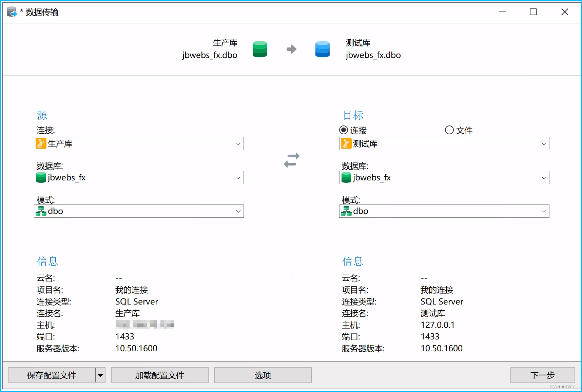Expand the save profile dropdown arrow
This screenshot has height=392, width=582.
point(100,375)
